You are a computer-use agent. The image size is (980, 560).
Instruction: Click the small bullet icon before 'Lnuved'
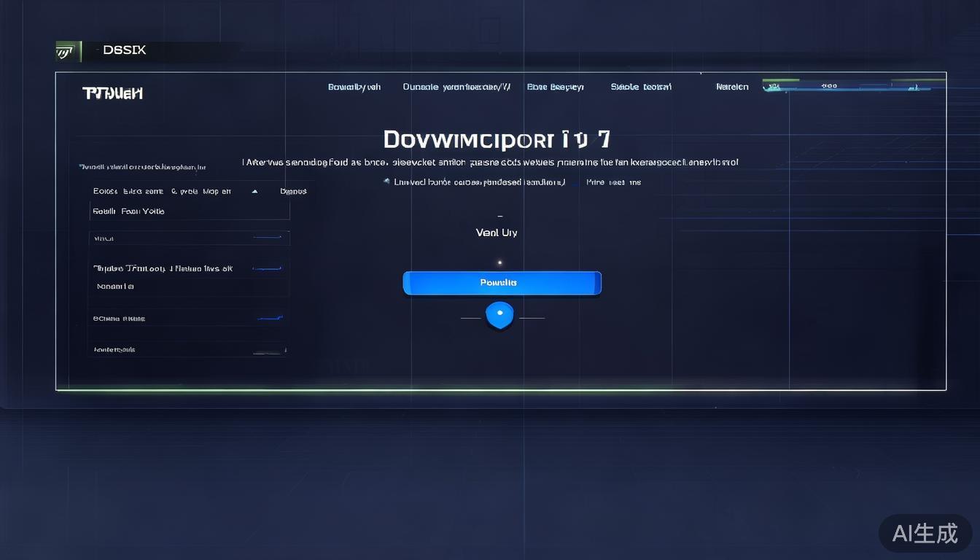pyautogui.click(x=386, y=182)
